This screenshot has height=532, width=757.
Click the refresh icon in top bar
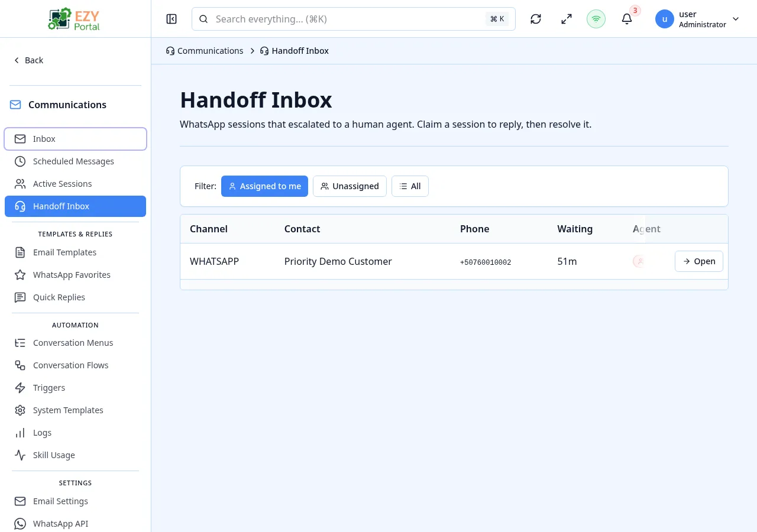pos(536,19)
